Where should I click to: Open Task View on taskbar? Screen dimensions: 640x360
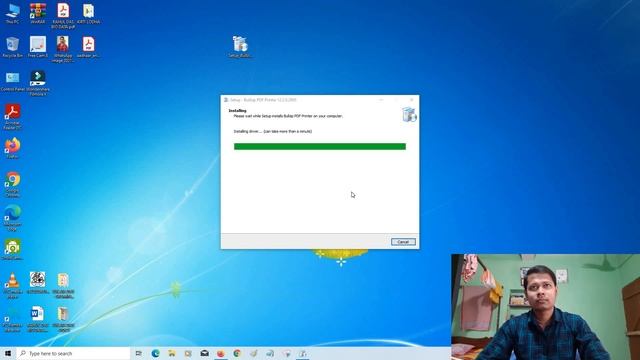click(139, 353)
